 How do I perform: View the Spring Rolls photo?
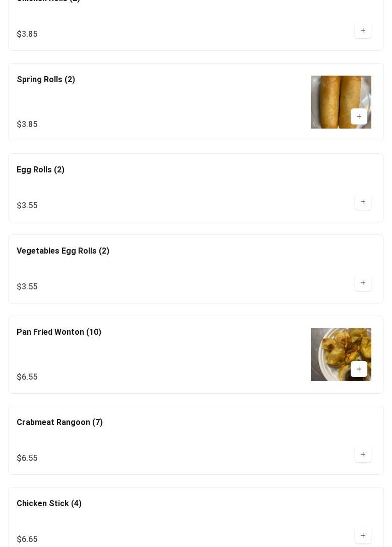point(341,102)
